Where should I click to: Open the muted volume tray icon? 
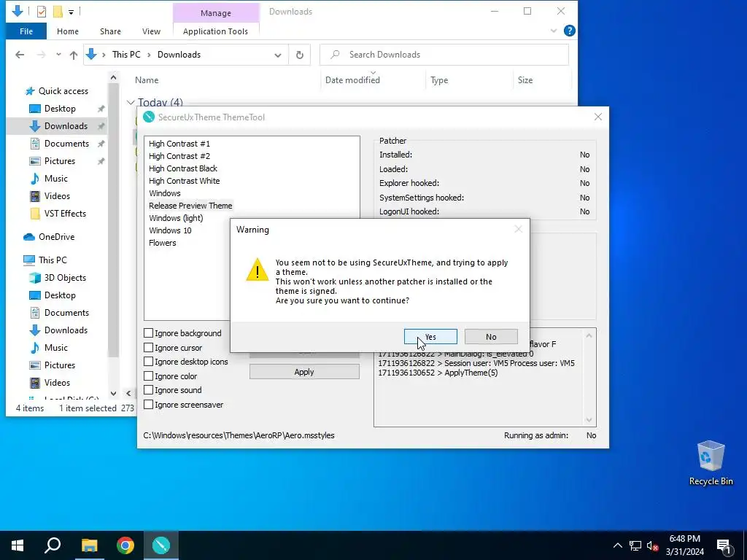coord(652,545)
